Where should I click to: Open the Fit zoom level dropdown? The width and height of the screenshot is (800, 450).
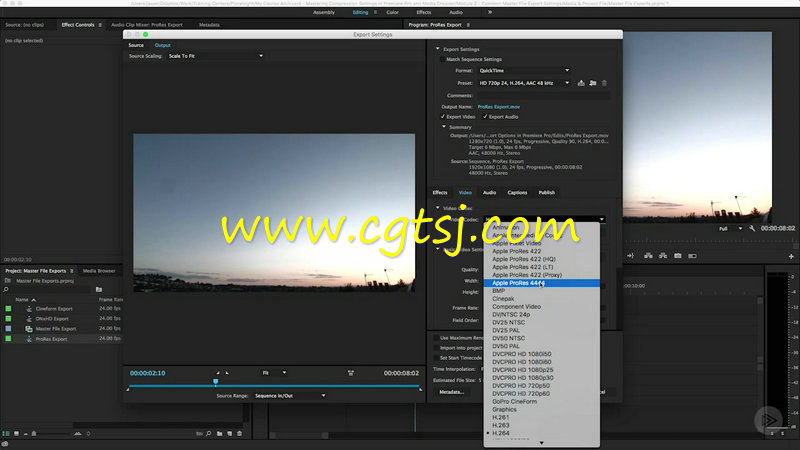[x=274, y=373]
